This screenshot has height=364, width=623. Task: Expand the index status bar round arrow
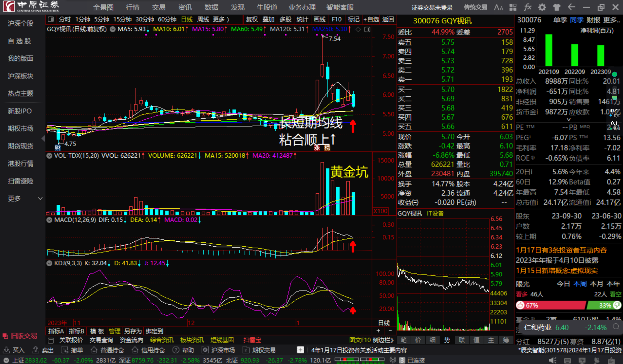6,360
